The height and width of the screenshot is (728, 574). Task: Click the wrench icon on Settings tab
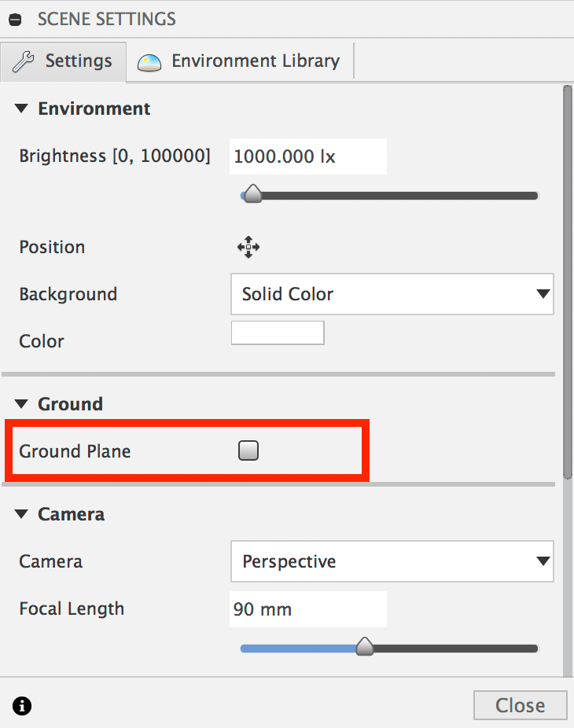(x=24, y=61)
